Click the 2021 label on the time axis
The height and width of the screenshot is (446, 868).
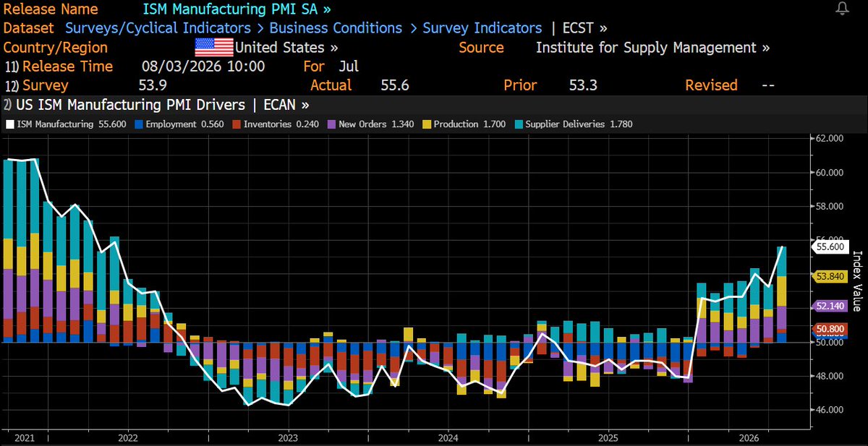pos(24,437)
